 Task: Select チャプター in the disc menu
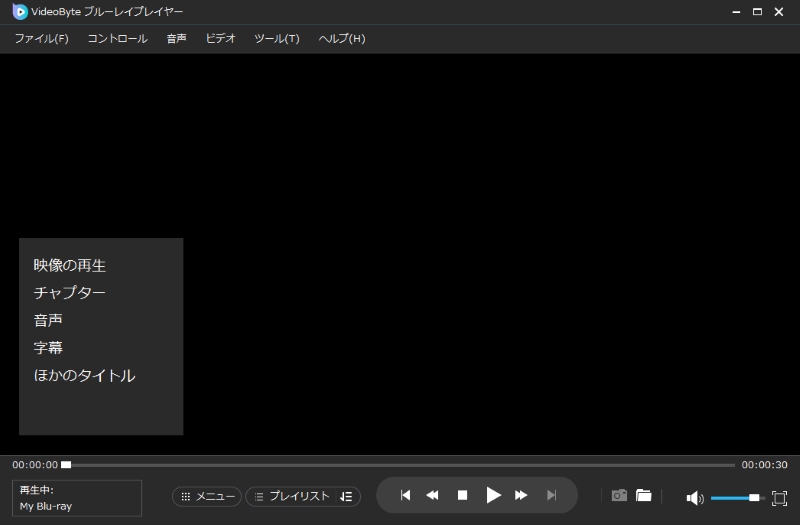tap(69, 293)
